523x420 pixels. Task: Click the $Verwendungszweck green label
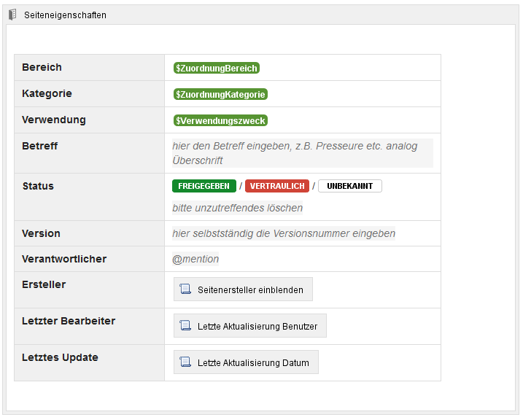click(x=220, y=120)
